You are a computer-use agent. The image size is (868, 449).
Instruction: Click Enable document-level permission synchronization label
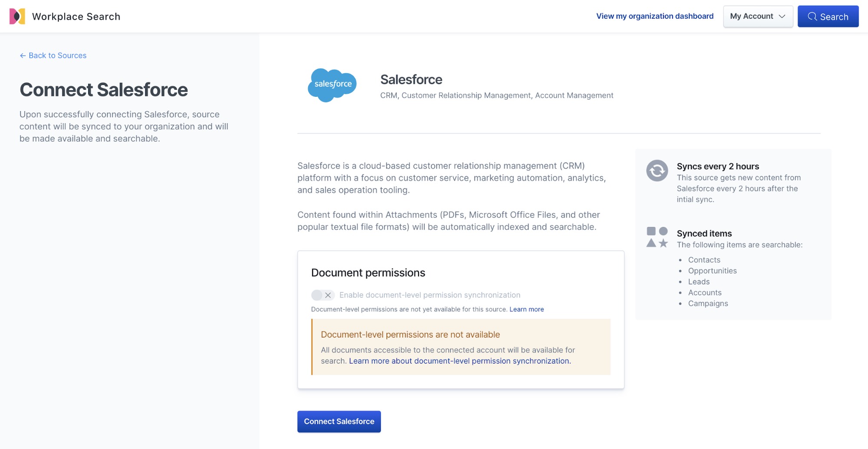point(429,295)
